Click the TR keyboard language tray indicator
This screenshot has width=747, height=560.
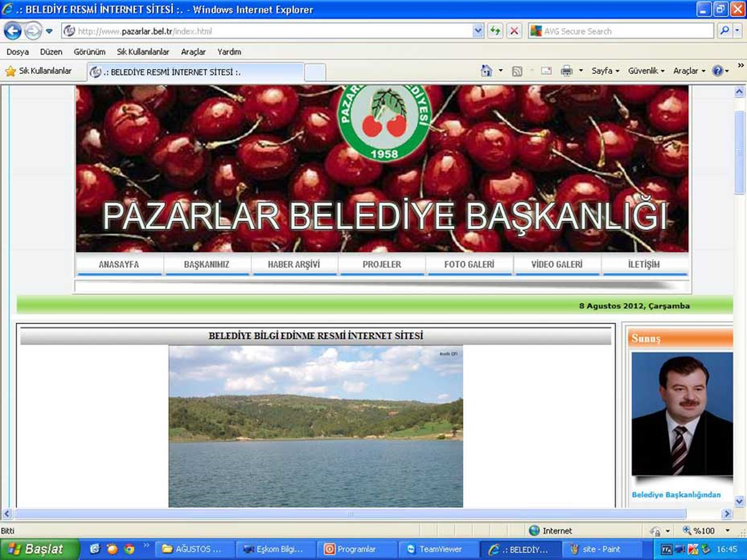coord(666,549)
